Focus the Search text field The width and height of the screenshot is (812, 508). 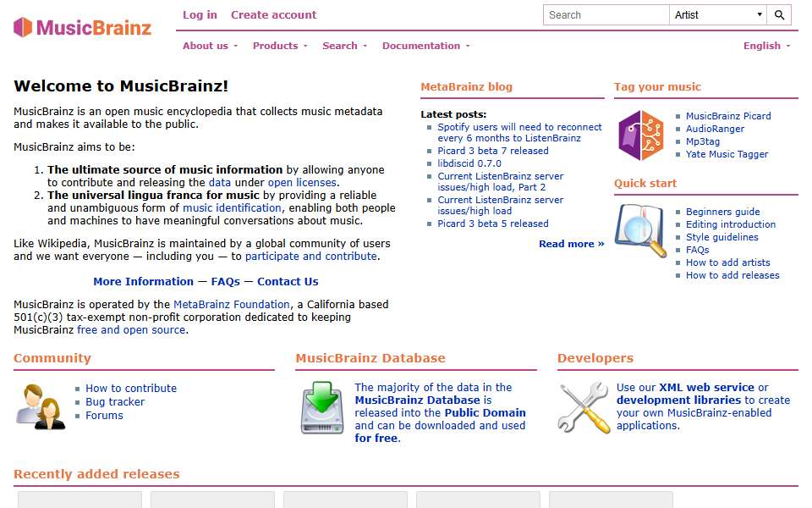[606, 15]
